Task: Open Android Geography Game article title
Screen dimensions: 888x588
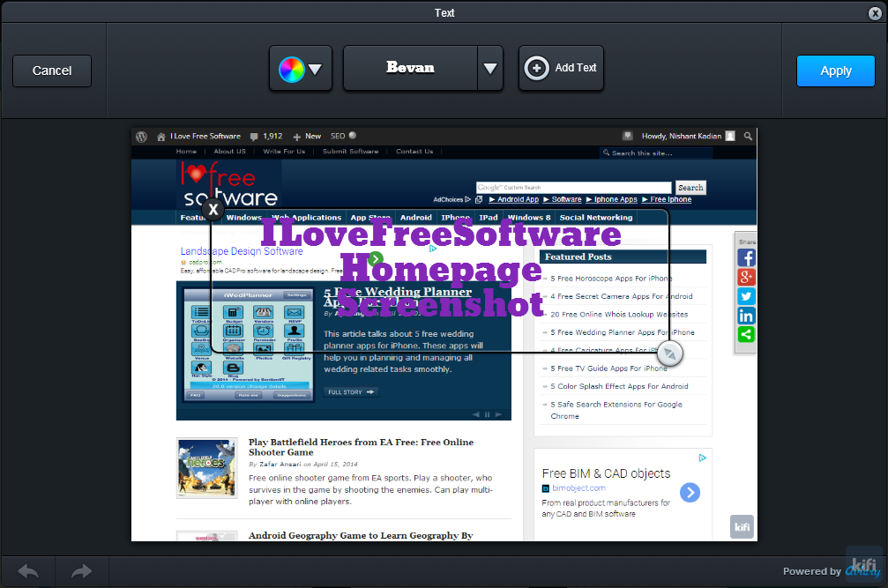Action: tap(361, 535)
